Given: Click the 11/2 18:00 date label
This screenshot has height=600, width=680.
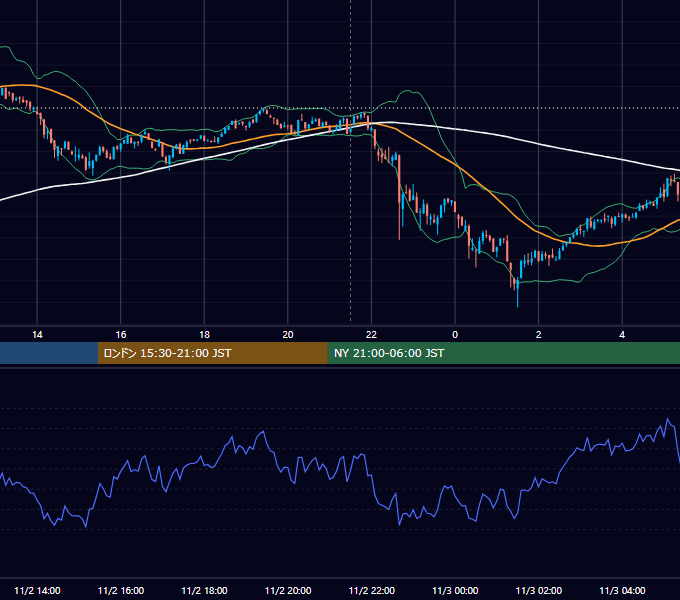Looking at the screenshot, I should point(204,590).
